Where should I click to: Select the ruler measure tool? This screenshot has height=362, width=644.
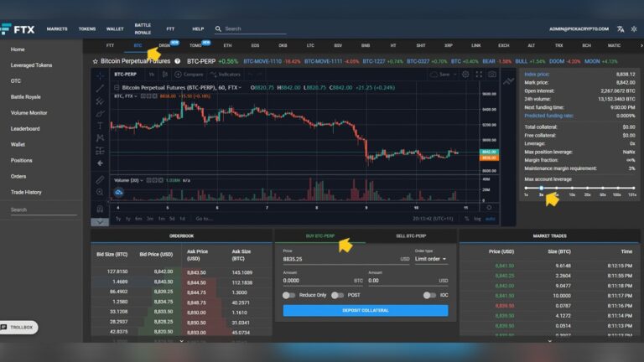pos(100,180)
